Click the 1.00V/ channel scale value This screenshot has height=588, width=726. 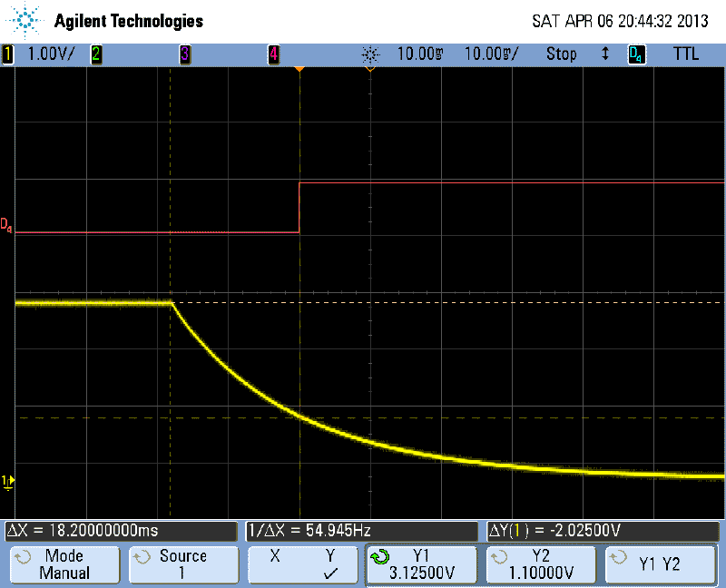tap(51, 54)
